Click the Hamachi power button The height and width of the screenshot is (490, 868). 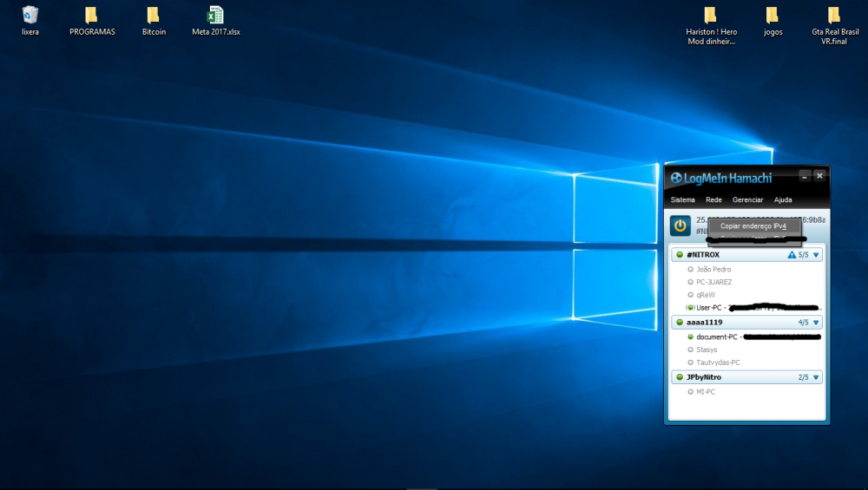pos(681,225)
